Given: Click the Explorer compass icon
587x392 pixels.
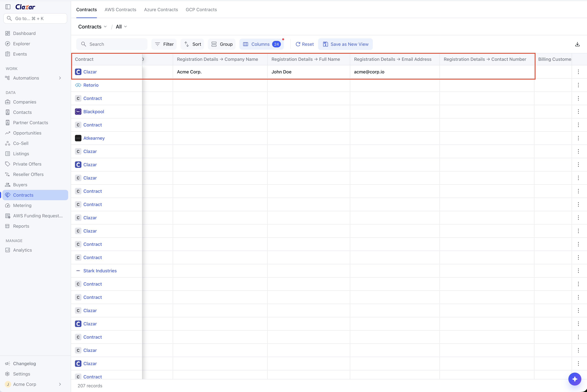Looking at the screenshot, I should point(7,44).
